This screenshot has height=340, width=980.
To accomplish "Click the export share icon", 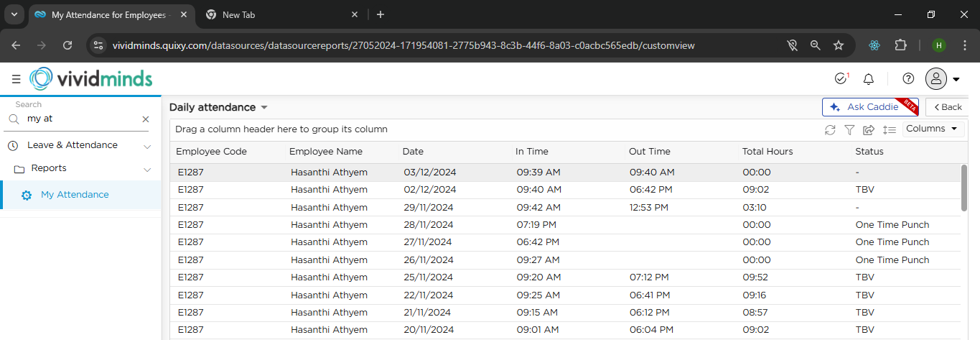I will [869, 129].
